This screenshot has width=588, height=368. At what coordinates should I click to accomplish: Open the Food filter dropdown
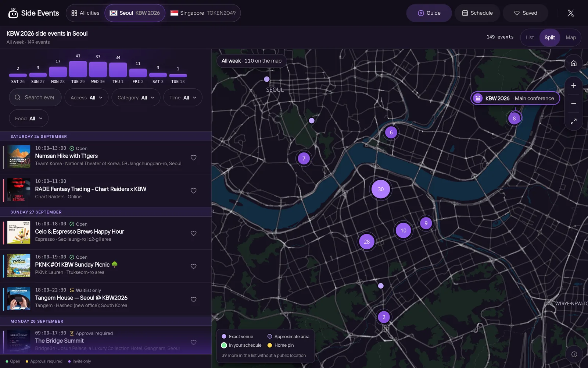click(x=29, y=118)
